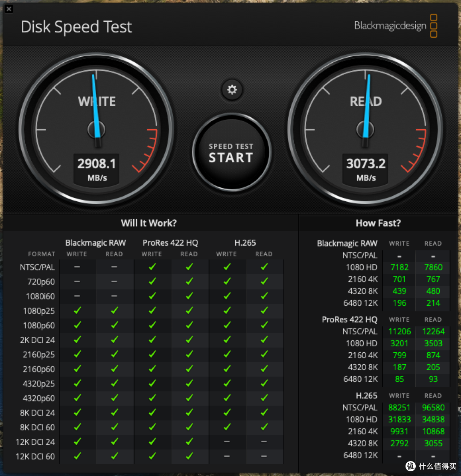The height and width of the screenshot is (476, 461).
Task: Select the 2K DCI 24 format row label
Action: [38, 340]
